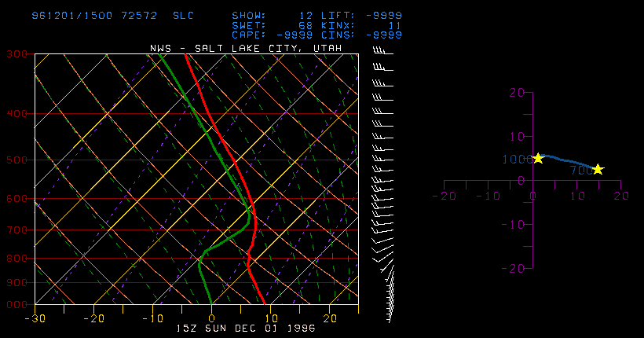This screenshot has height=338, width=644.
Task: Click the -9999 value next to LIFT:
Action: (x=383, y=16)
